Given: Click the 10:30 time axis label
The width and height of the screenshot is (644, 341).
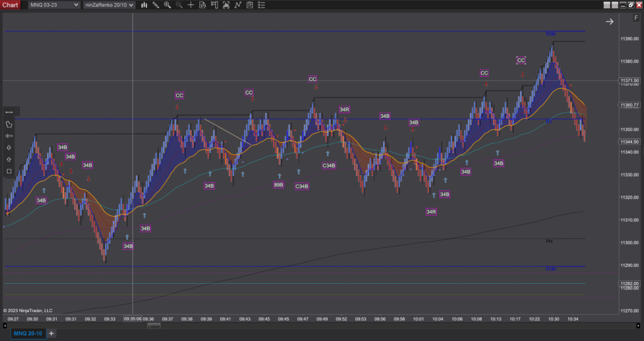Looking at the screenshot, I should tap(553, 319).
